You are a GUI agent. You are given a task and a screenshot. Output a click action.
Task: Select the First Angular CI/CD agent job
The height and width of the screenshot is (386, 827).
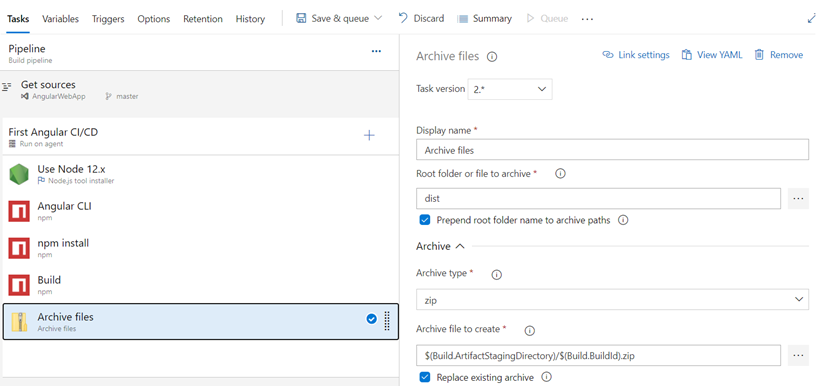(199, 137)
